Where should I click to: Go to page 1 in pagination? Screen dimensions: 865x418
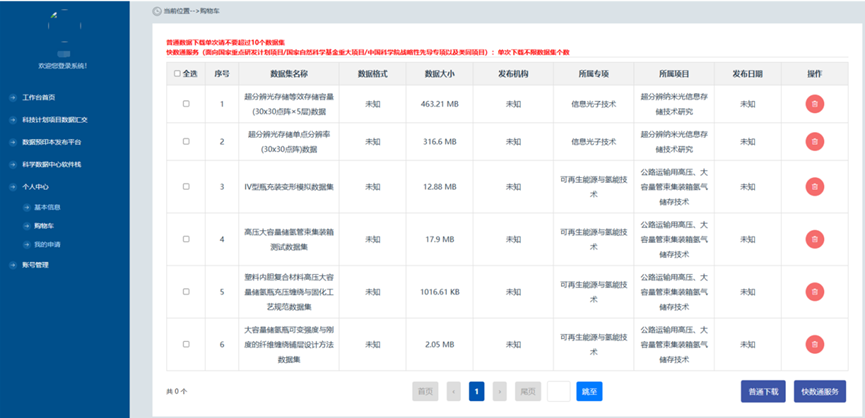[476, 391]
